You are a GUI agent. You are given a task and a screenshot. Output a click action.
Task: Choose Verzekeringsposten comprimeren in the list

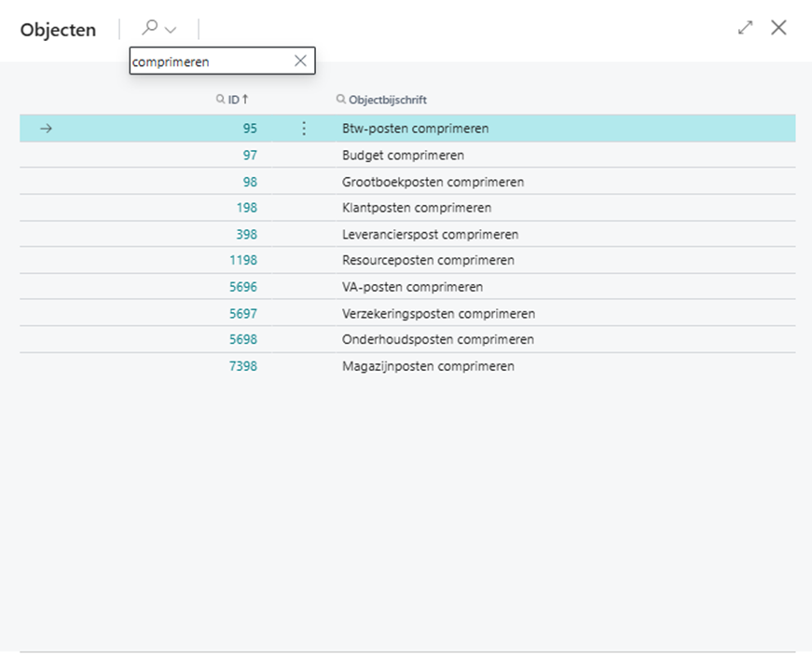pyautogui.click(x=438, y=313)
